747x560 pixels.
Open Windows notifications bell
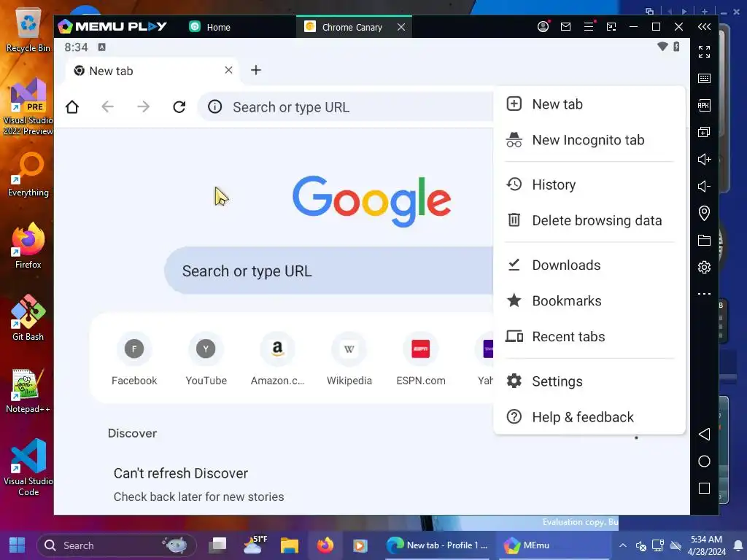pos(738,545)
